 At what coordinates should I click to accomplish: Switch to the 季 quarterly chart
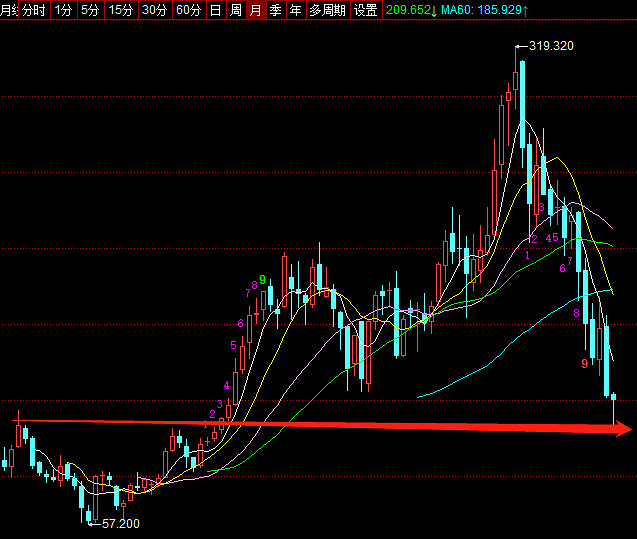276,10
